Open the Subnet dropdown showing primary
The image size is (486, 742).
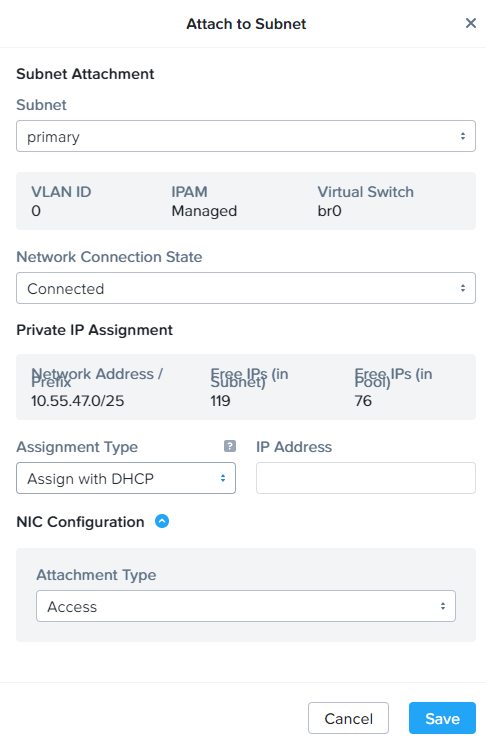[246, 136]
